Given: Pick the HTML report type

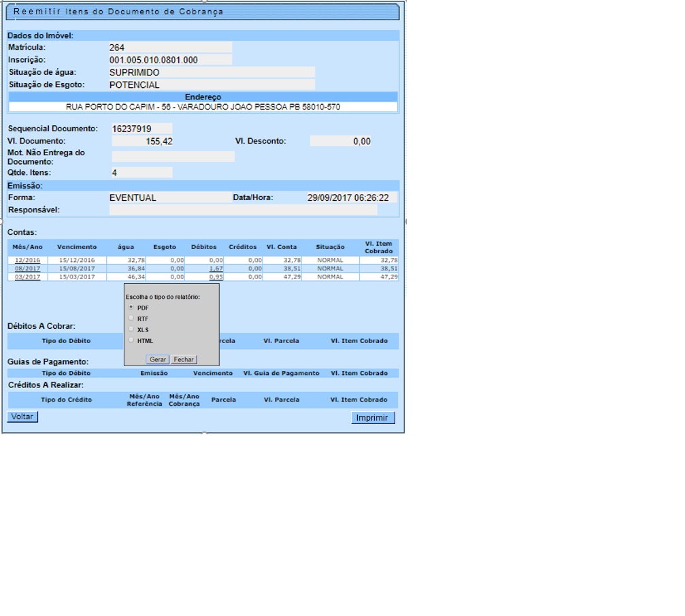Looking at the screenshot, I should (x=131, y=340).
